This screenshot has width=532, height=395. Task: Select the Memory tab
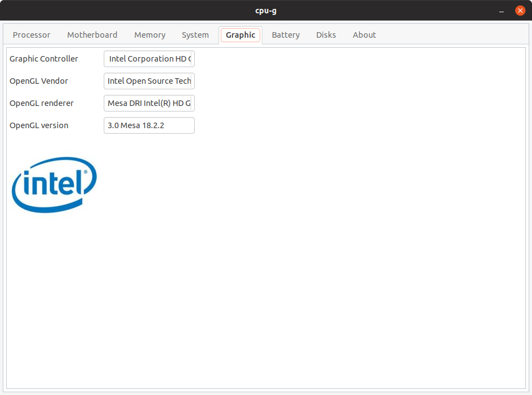point(150,35)
